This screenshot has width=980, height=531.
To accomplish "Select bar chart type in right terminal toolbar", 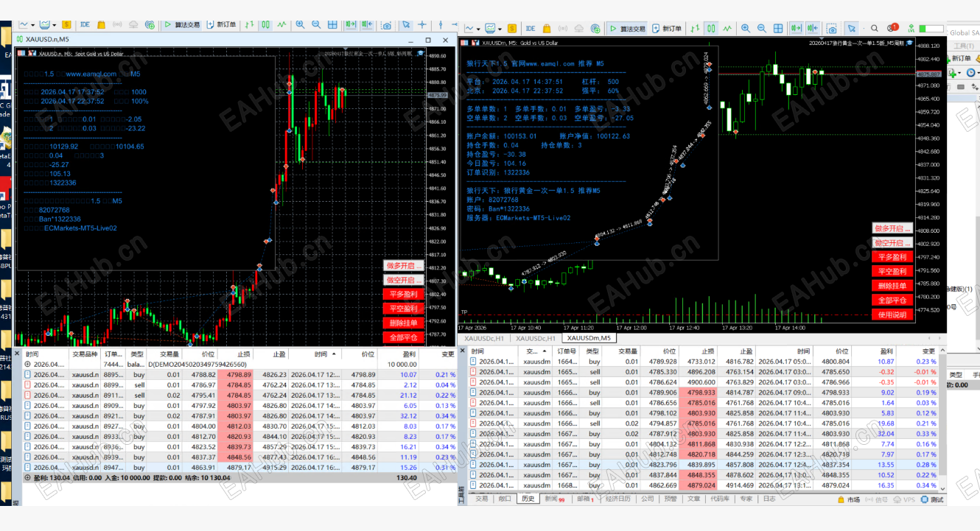I will [694, 29].
